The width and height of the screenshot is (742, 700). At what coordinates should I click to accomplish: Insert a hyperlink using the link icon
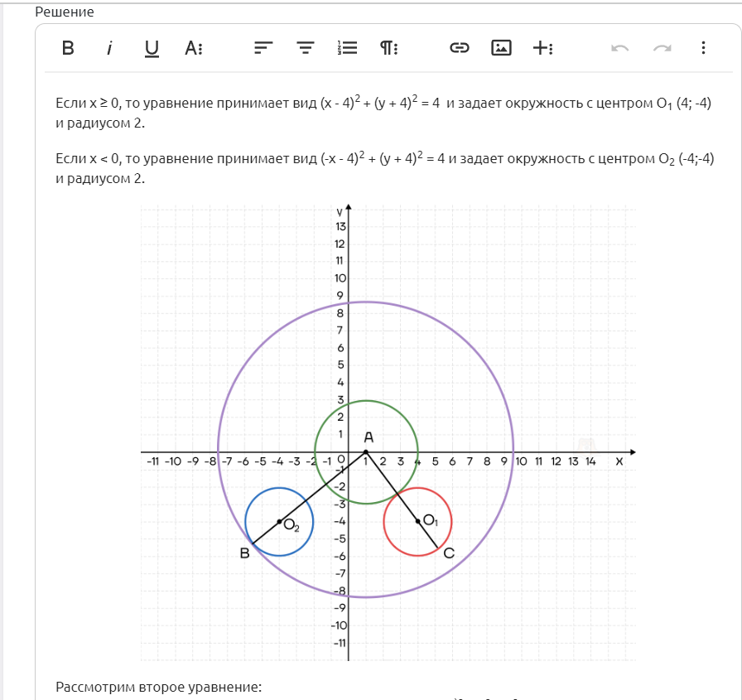(459, 48)
